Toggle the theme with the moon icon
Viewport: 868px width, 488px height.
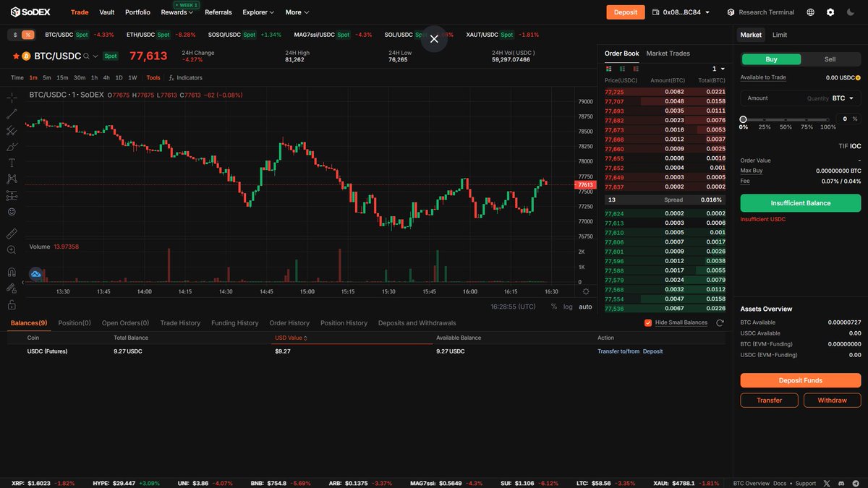(x=851, y=12)
